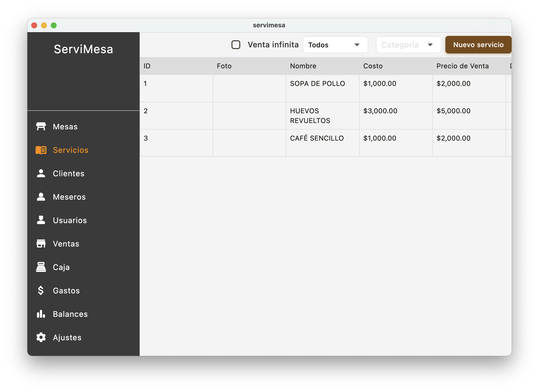This screenshot has height=392, width=539.
Task: Click the Servicios menu book icon
Action: (x=41, y=150)
